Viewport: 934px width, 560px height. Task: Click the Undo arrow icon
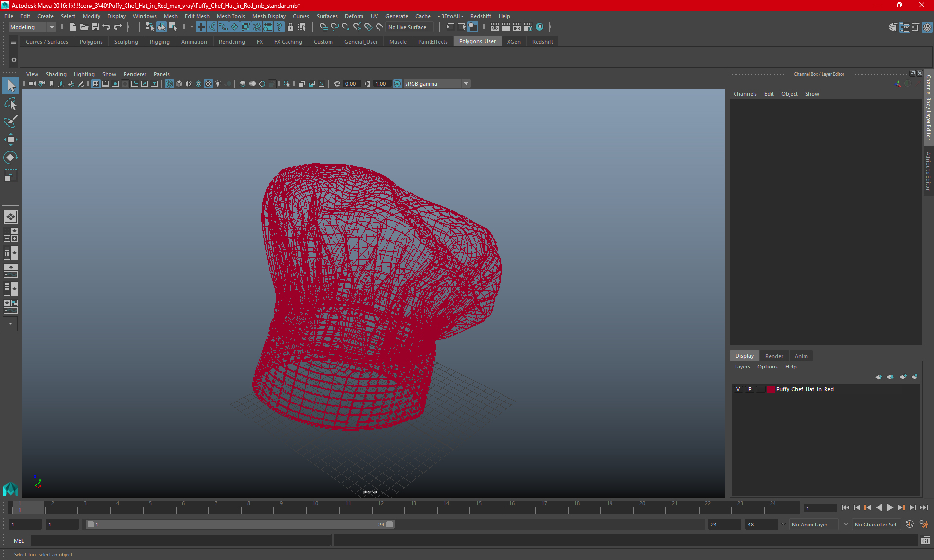click(107, 27)
